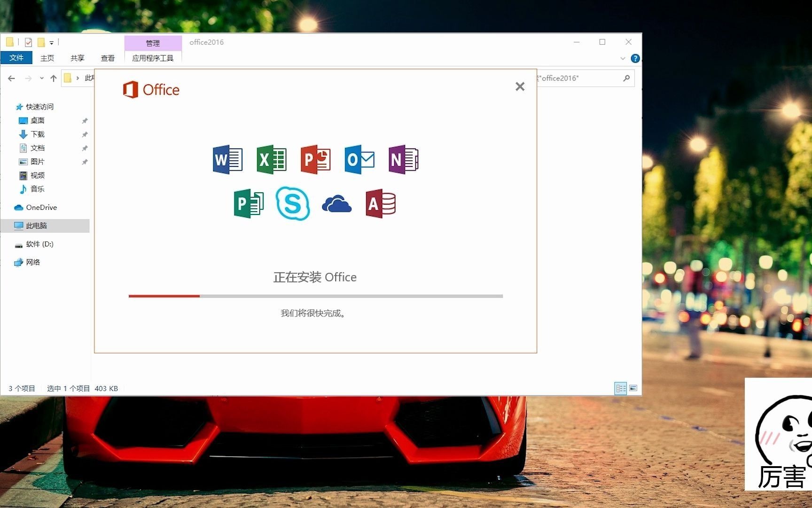
Task: Go up one folder level
Action: click(54, 79)
